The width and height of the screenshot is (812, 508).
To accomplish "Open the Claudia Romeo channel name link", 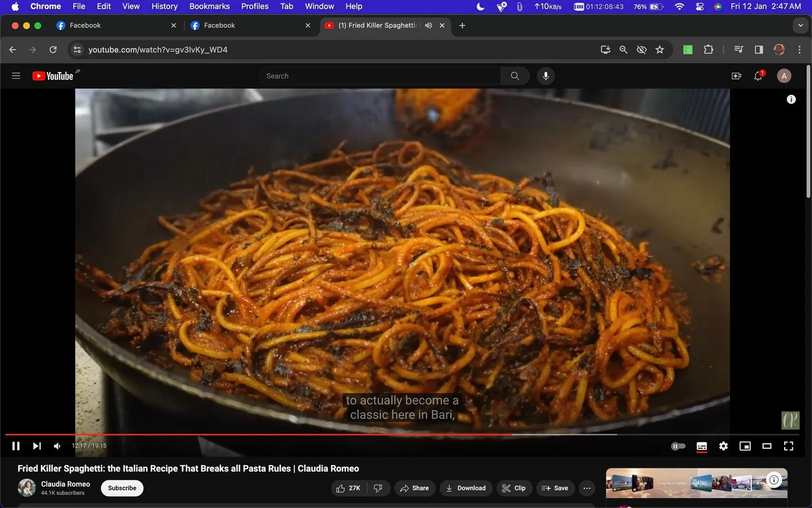I will pyautogui.click(x=66, y=484).
